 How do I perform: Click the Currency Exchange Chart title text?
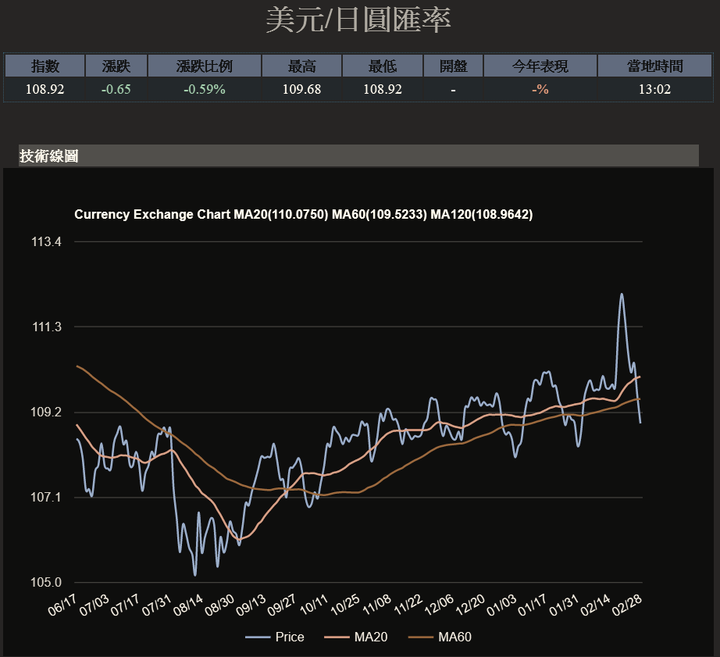152,214
